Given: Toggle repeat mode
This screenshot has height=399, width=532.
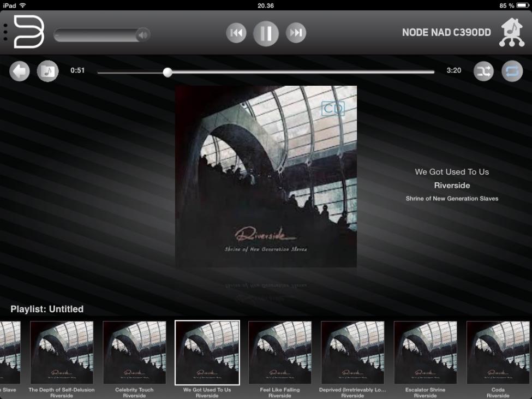Looking at the screenshot, I should coord(512,71).
